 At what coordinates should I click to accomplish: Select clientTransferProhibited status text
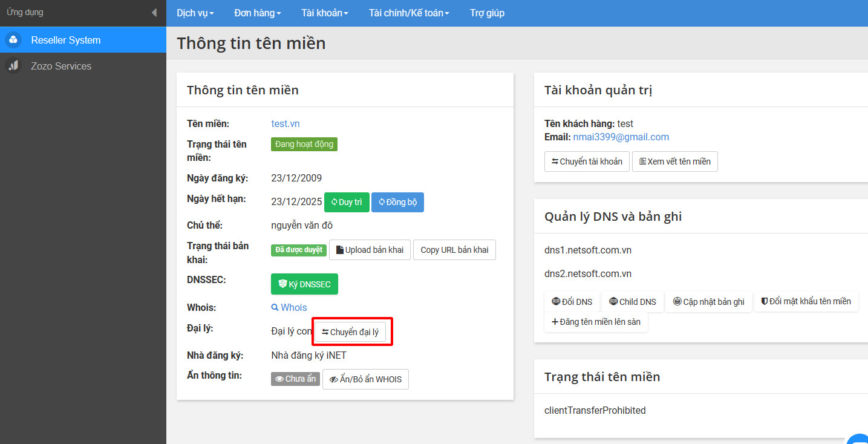595,410
